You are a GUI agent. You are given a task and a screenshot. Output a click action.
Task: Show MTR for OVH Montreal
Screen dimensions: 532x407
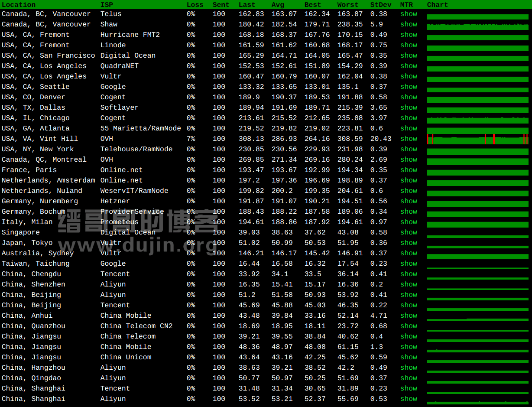click(409, 160)
